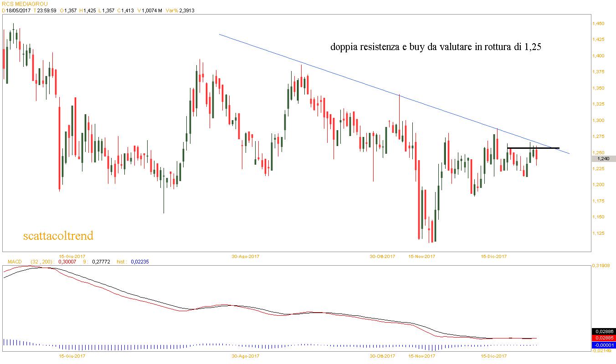Click the 1,450 price axis label

597,24
